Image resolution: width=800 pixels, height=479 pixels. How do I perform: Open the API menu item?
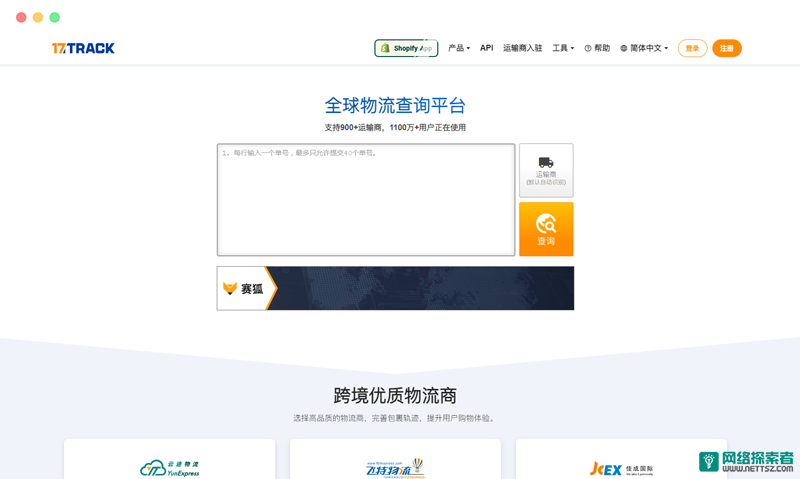tap(486, 48)
